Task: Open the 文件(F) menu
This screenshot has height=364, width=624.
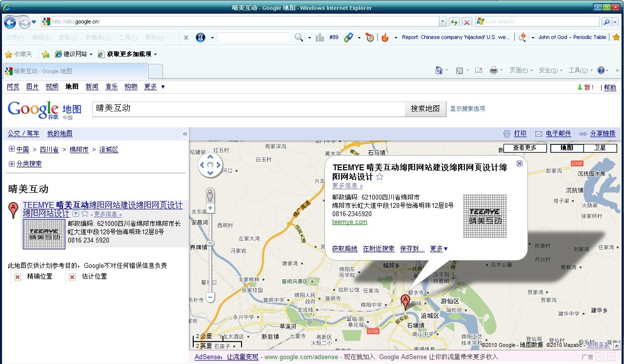Action: coord(15,38)
